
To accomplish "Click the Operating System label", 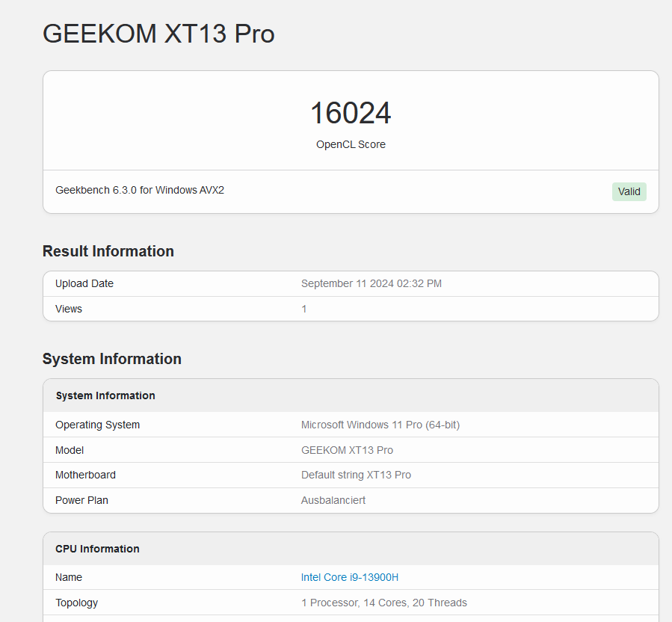I will coord(97,425).
